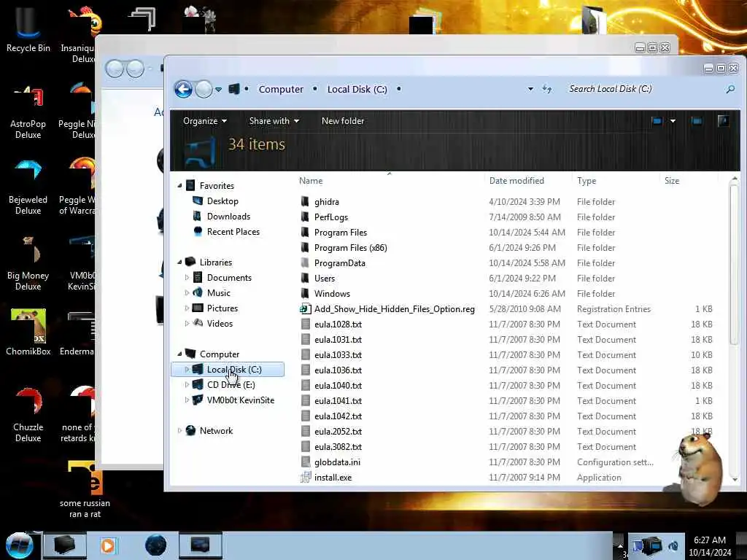This screenshot has width=747, height=560.
Task: Collapse the Libraries tree group
Action: pos(179,262)
